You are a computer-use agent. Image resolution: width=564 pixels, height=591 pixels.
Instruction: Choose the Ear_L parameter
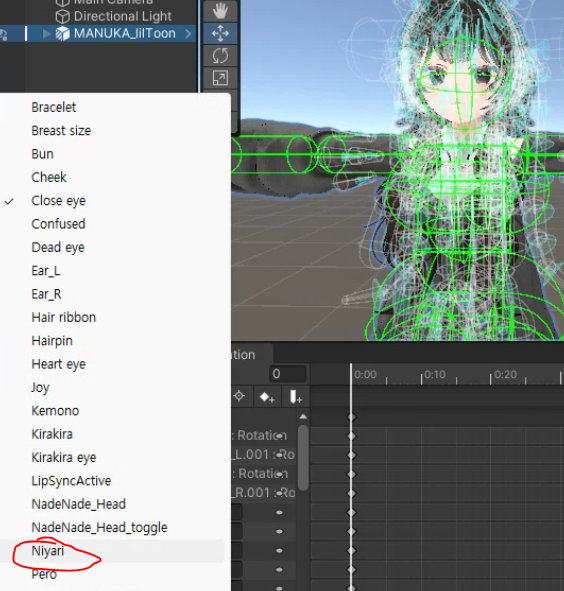[46, 271]
